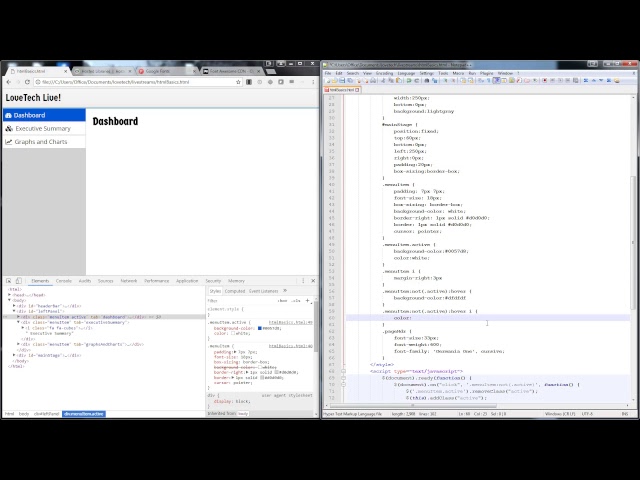
Task: Select div#leftPanel in the breadcrumb bar
Action: pos(47,414)
